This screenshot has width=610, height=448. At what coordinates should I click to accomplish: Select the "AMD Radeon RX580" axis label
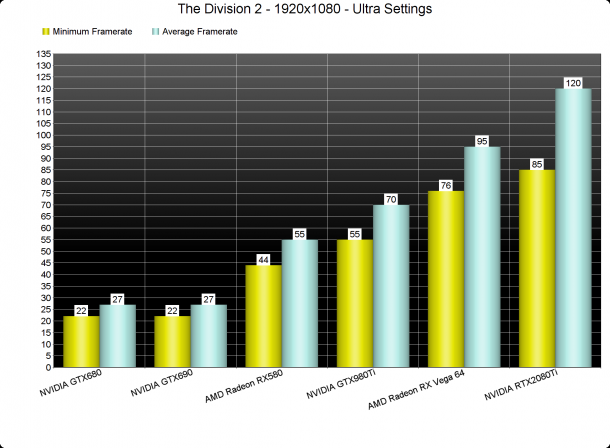tap(244, 386)
